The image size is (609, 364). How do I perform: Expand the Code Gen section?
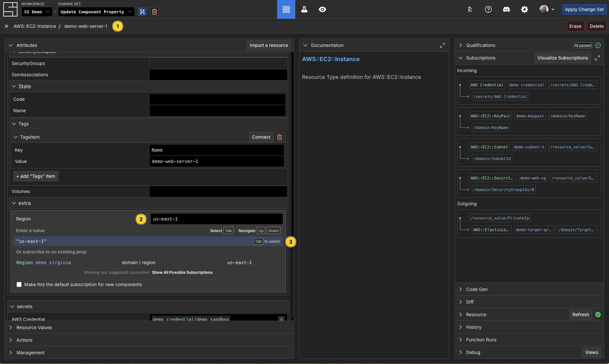[x=476, y=289]
